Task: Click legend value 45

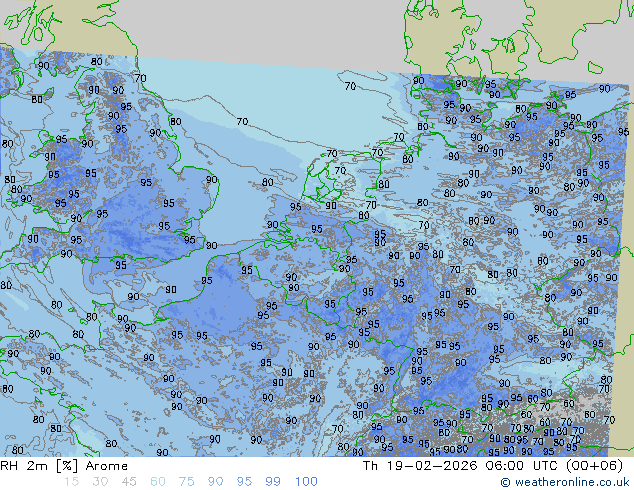Action: pyautogui.click(x=129, y=482)
